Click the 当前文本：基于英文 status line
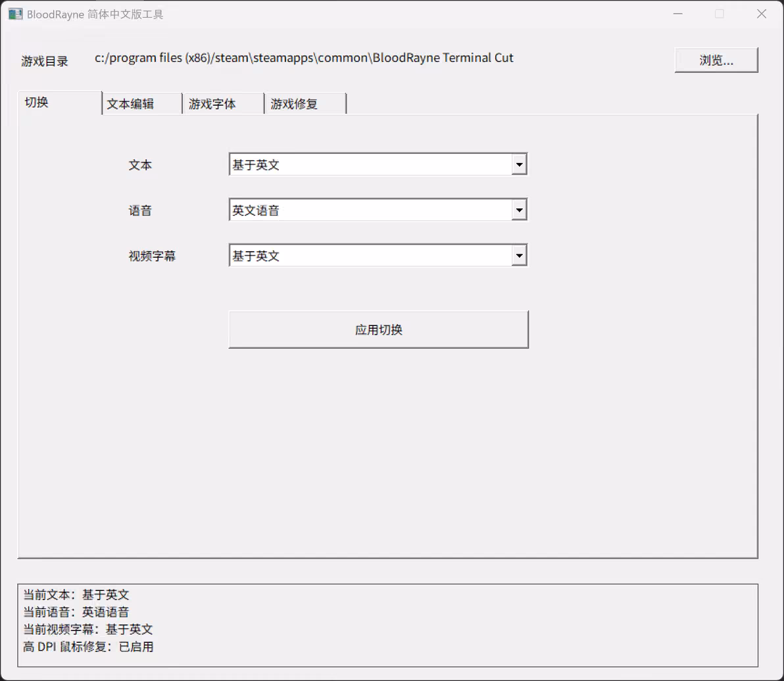Screen dimensions: 784x681 pos(76,595)
